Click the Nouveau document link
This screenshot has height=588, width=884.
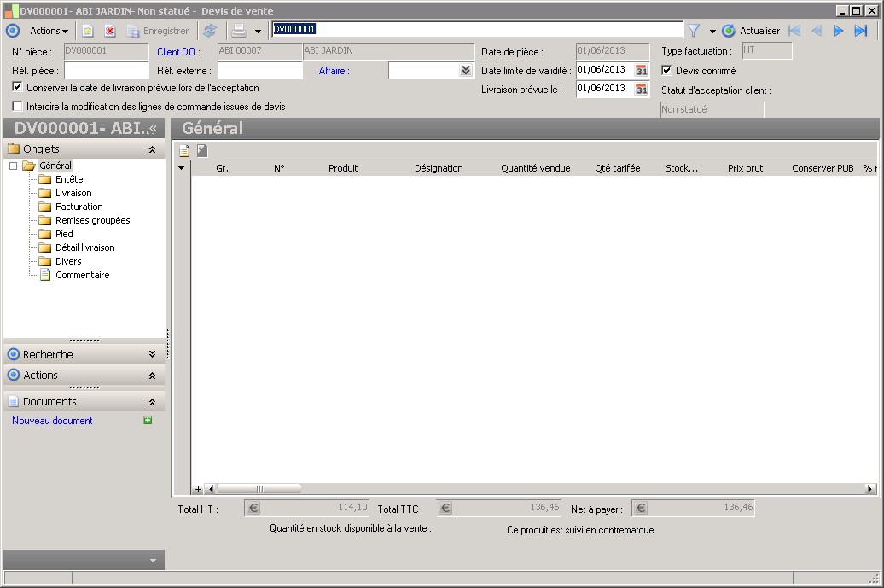[x=52, y=421]
